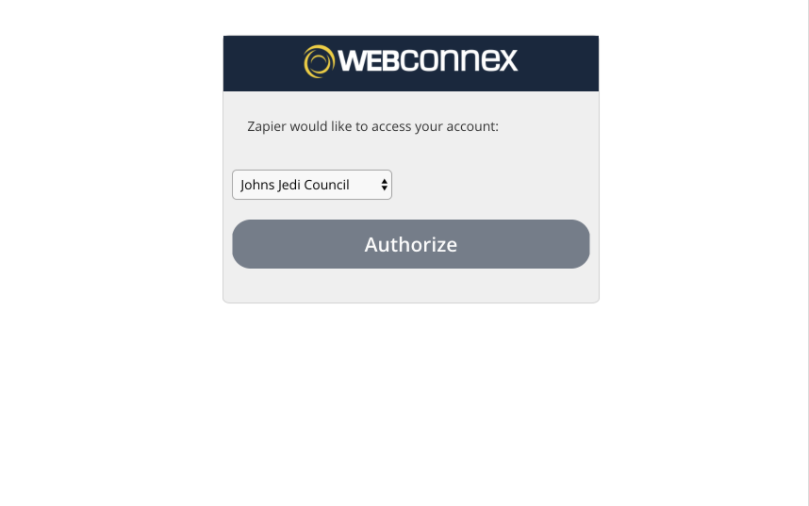Screen dimensions: 809x506
Task: Click the blank white page area below card
Action: (x=411, y=402)
